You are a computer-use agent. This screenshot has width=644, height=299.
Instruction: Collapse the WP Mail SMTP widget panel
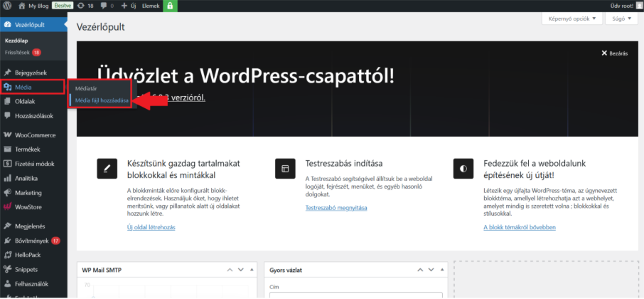pyautogui.click(x=252, y=271)
